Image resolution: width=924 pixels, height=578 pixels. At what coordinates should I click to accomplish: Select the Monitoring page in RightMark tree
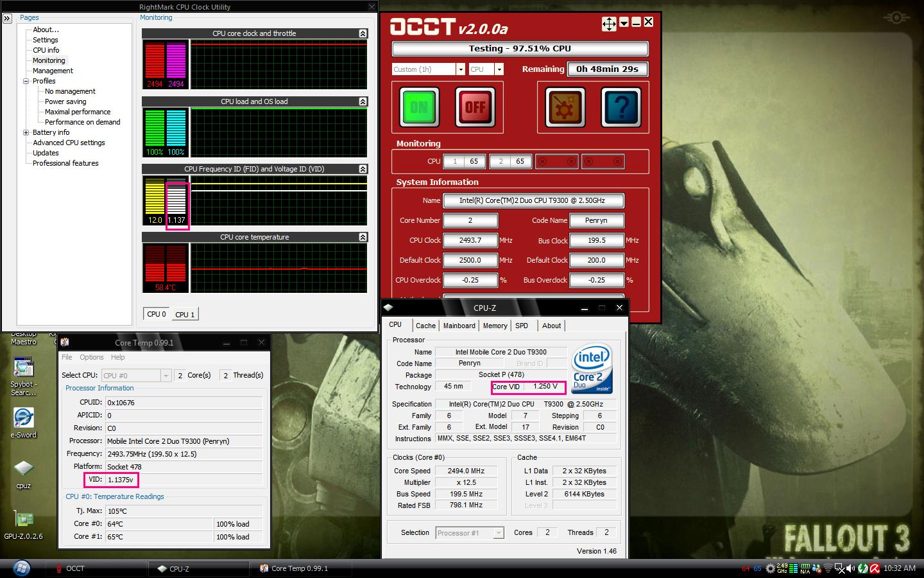point(49,60)
